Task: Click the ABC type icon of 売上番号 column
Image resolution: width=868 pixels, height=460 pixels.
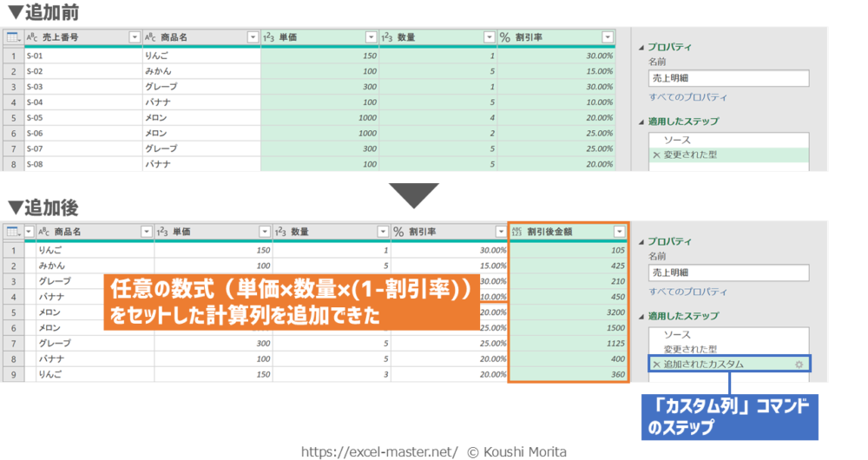Action: tap(31, 37)
